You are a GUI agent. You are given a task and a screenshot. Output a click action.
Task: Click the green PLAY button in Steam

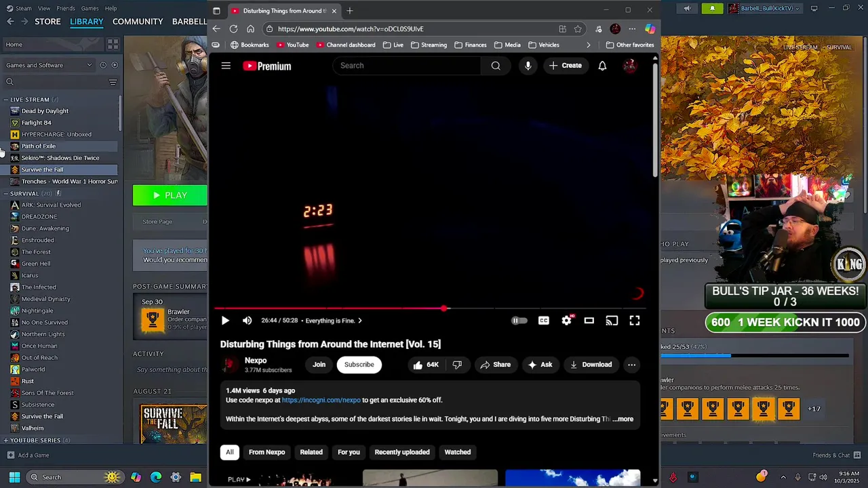coord(170,195)
